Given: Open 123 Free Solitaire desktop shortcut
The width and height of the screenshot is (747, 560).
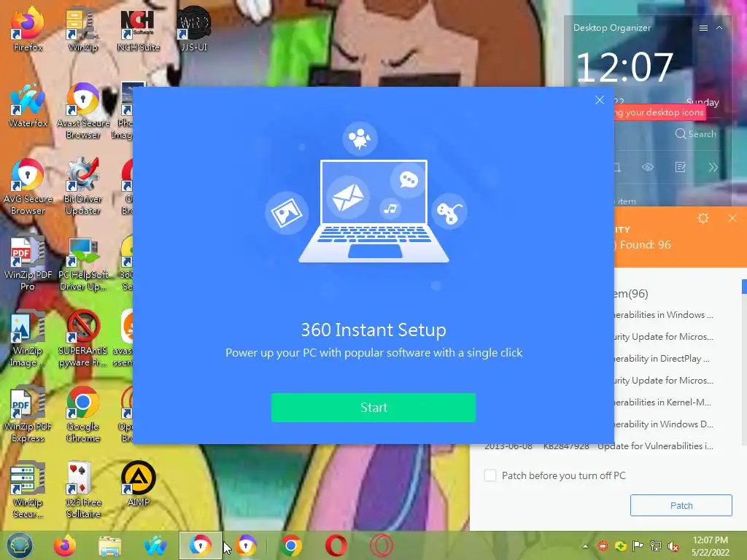Looking at the screenshot, I should tap(83, 490).
